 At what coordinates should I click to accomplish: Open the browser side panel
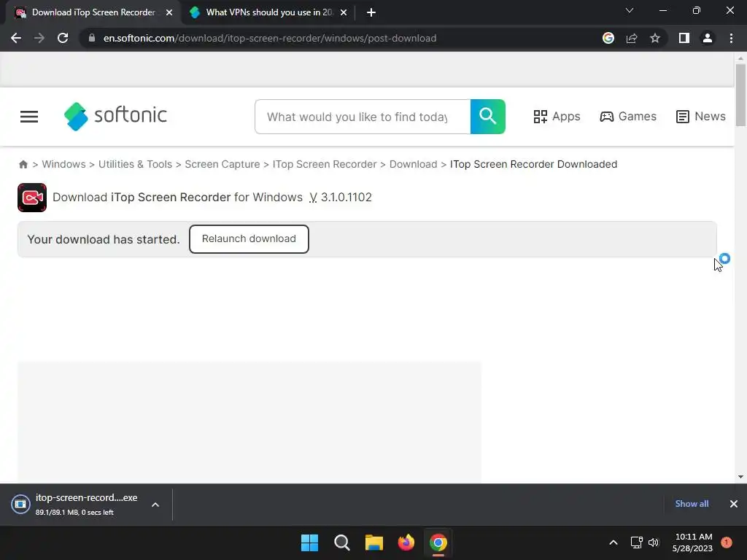click(684, 38)
